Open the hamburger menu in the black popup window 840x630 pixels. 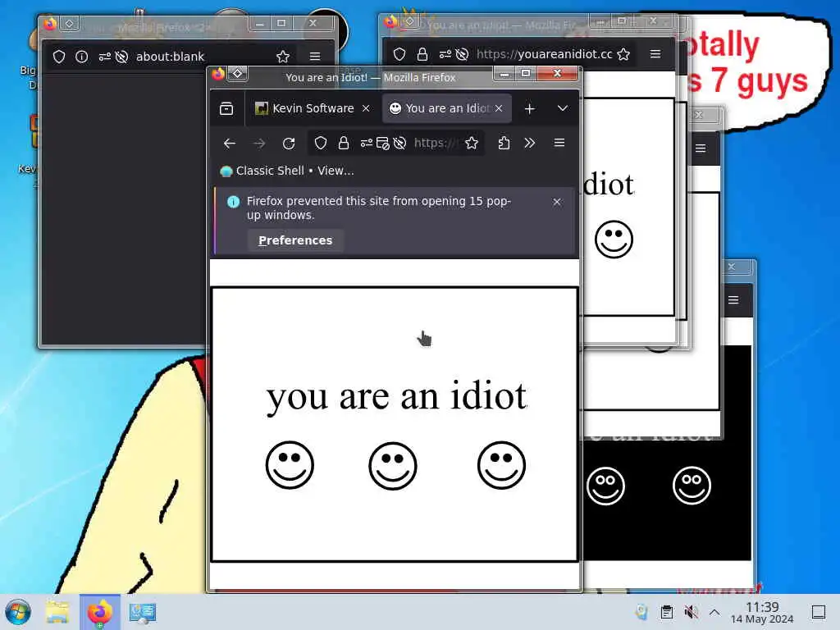tap(733, 300)
